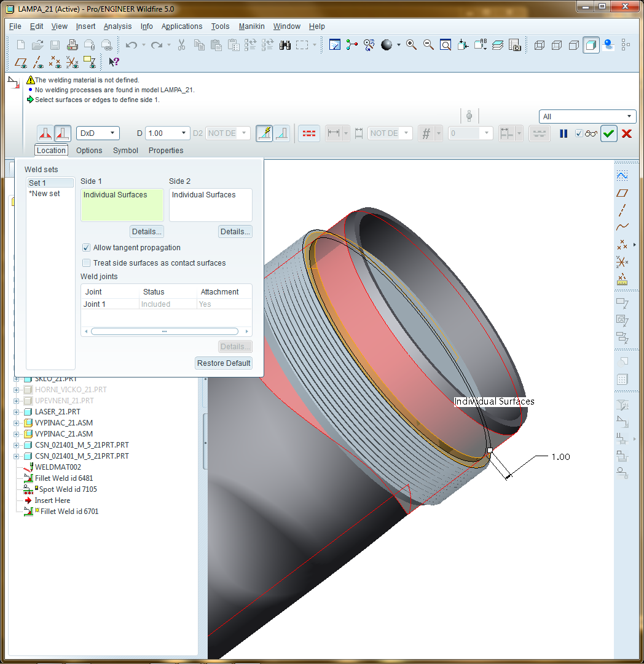Click the Zoom In magnifier

click(411, 45)
